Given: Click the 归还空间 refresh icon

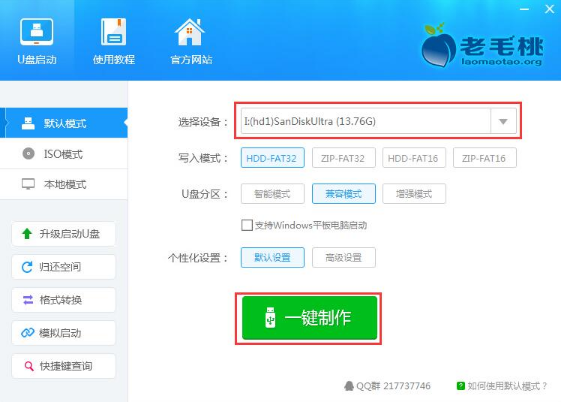Looking at the screenshot, I should point(27,267).
